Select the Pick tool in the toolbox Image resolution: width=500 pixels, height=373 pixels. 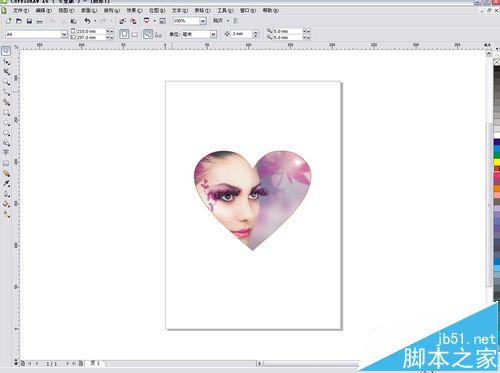6,51
